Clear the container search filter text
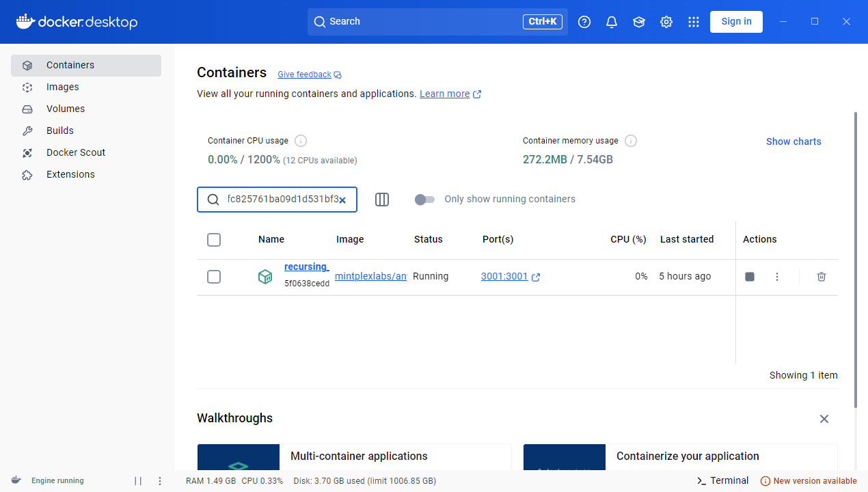 coord(342,200)
